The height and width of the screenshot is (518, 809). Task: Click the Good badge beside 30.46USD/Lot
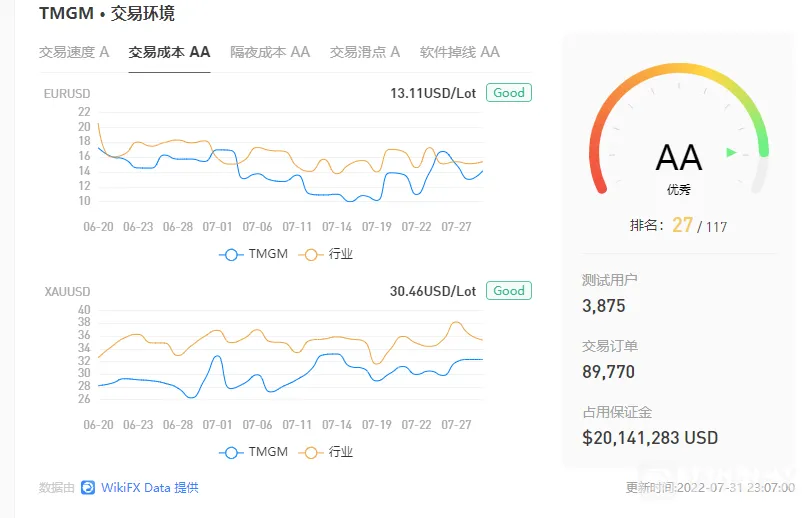[509, 291]
